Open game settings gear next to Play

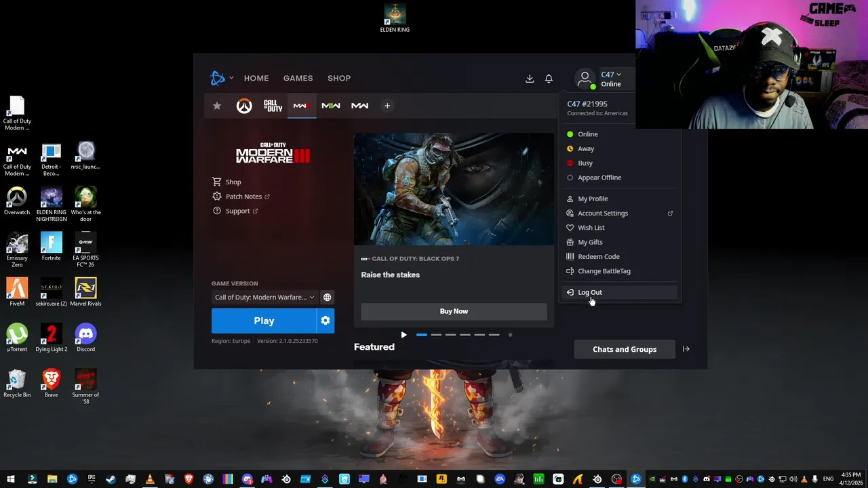[325, 321]
